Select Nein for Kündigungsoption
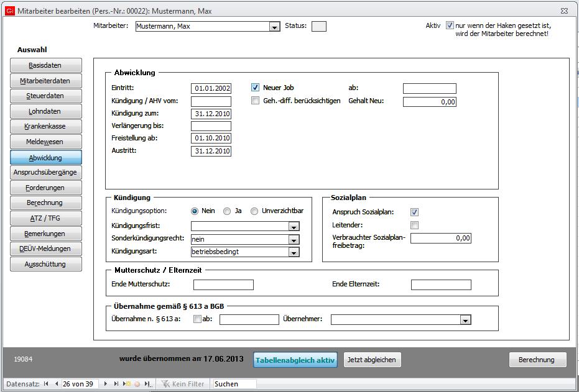Viewport: 579px width, 392px height. point(195,211)
